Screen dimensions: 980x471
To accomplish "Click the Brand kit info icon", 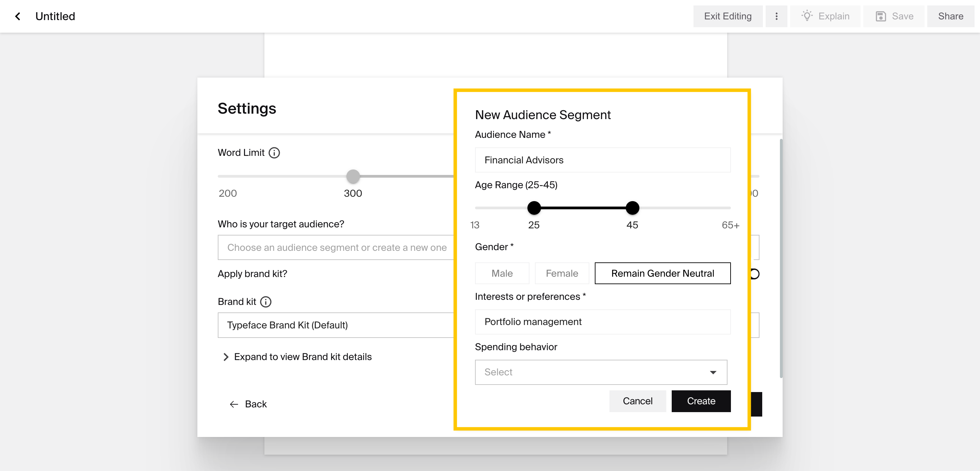I will tap(265, 302).
